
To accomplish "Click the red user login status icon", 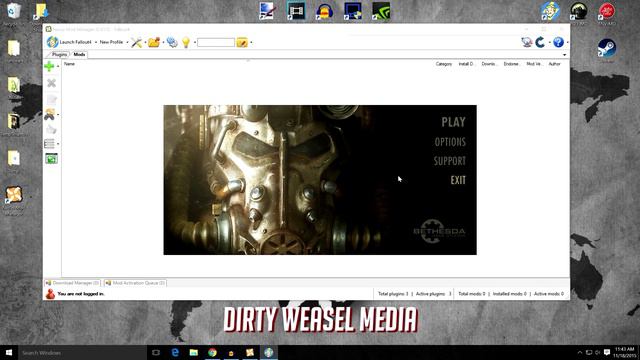I will pos(50,294).
